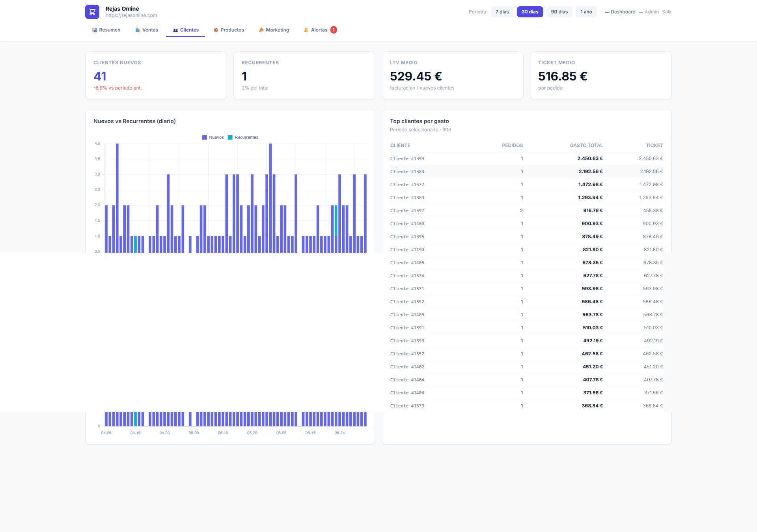Image resolution: width=757 pixels, height=532 pixels.
Task: Select row Cliente #1406
Action: (x=526, y=393)
